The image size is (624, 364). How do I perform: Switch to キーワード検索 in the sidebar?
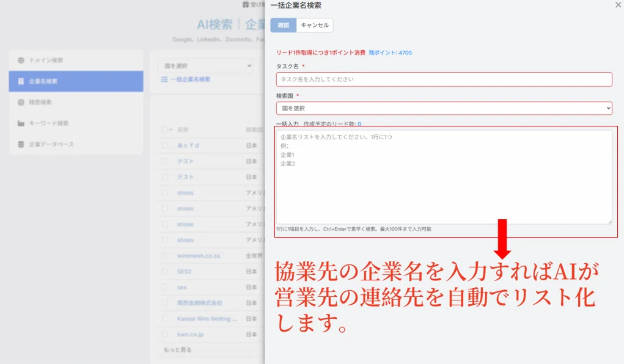tap(49, 123)
